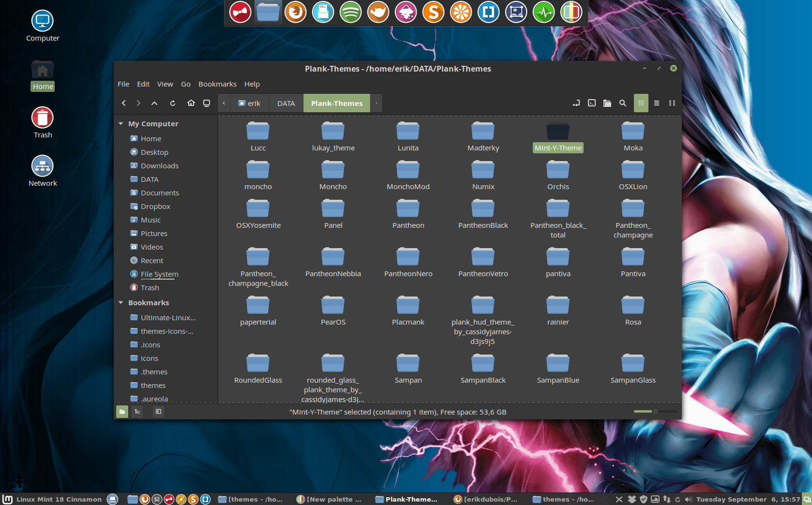Screen dimensions: 812x505
Task: Toggle the location entry icon
Action: click(576, 103)
